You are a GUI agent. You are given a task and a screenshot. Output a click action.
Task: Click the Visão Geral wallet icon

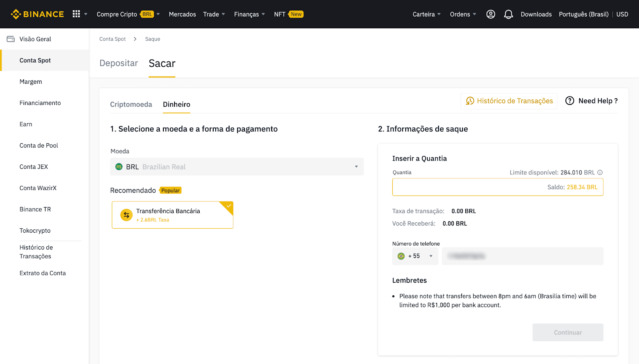tap(11, 39)
